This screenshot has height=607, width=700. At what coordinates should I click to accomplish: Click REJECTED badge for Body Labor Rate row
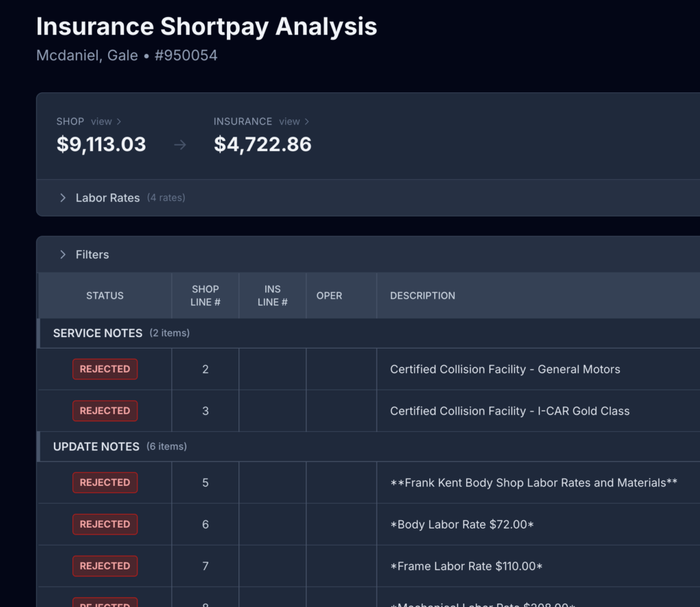click(x=105, y=524)
